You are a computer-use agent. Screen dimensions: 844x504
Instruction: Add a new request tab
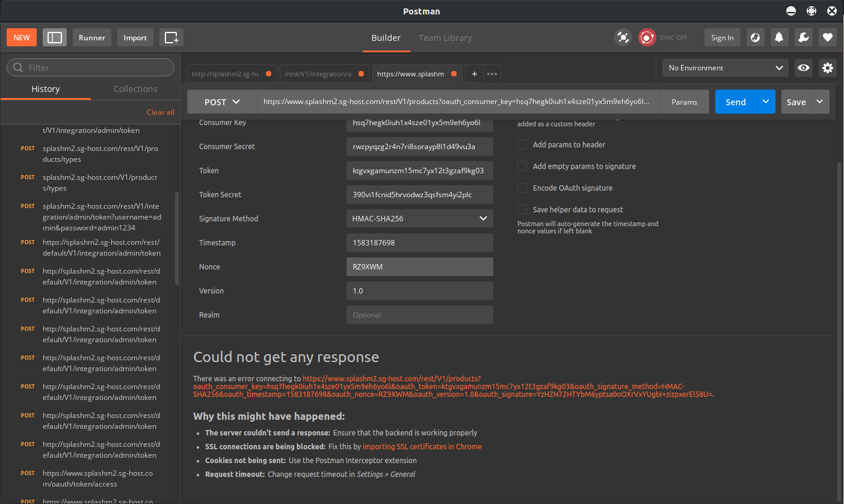pyautogui.click(x=474, y=74)
